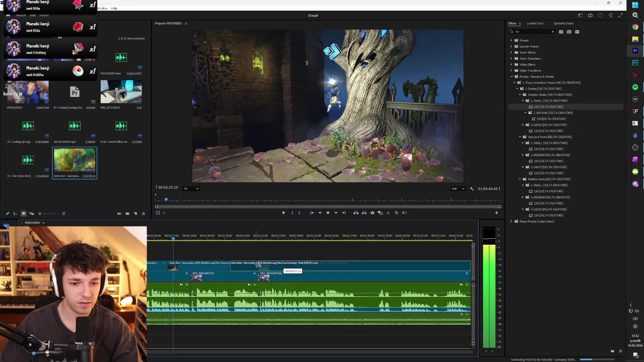Toggle the Accelerated Effects filter icon
Viewport: 644px width, 362px height.
561,32
